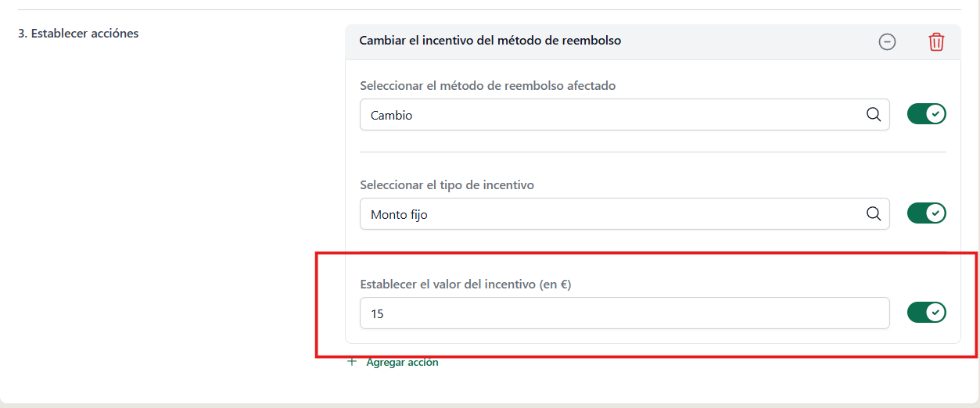Screen dimensions: 980x408
Task: Turn off the incentive value switch
Action: point(927,313)
